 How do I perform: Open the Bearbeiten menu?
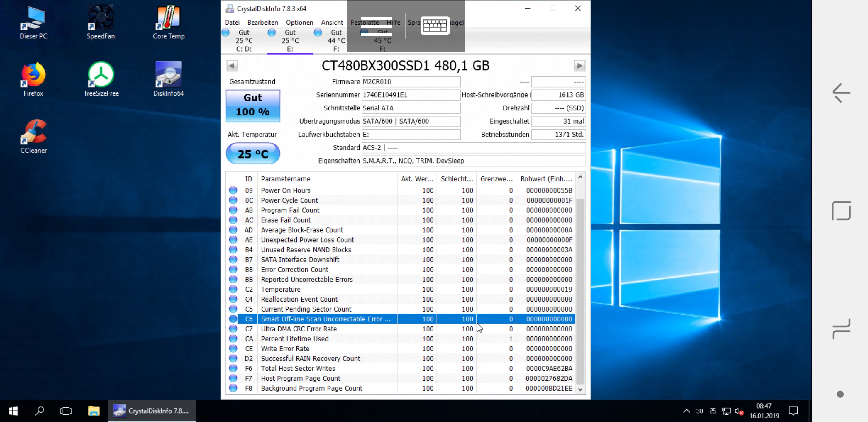262,23
